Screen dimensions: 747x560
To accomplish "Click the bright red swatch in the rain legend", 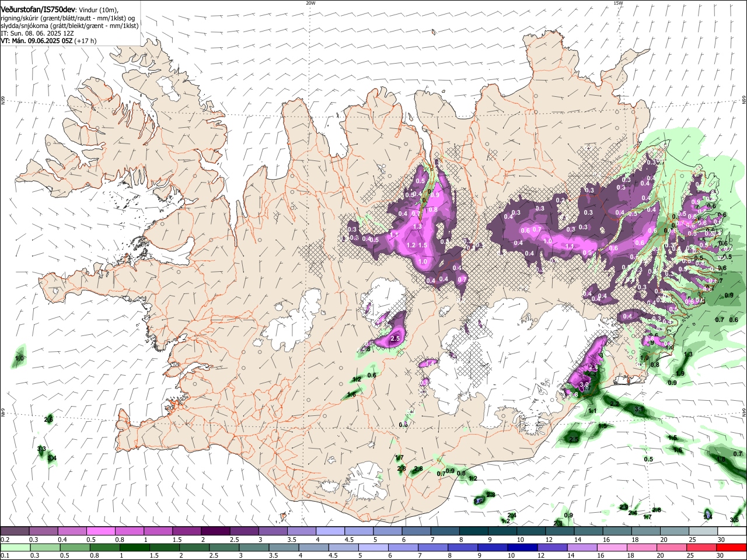I will 732,547.
